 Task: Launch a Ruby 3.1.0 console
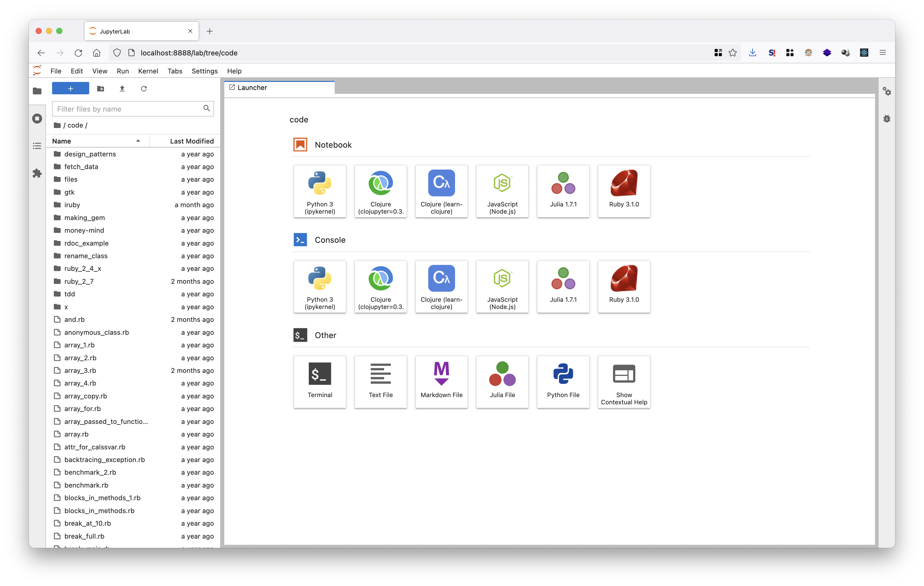[x=624, y=287]
